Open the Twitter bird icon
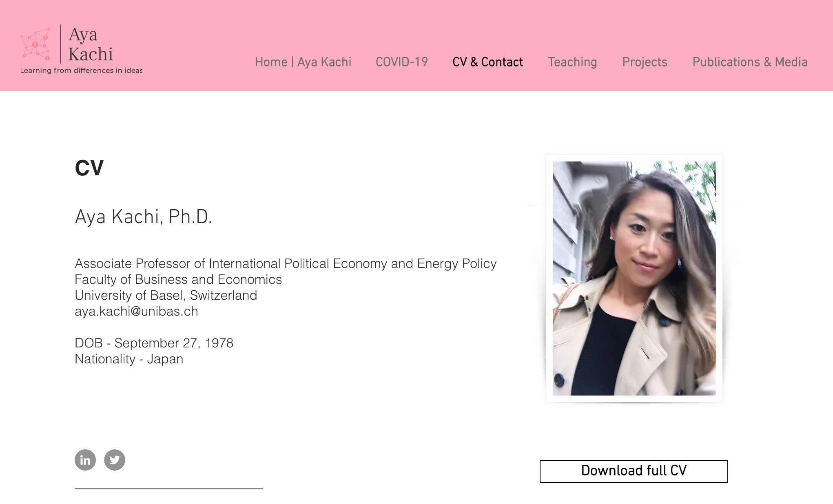 115,460
